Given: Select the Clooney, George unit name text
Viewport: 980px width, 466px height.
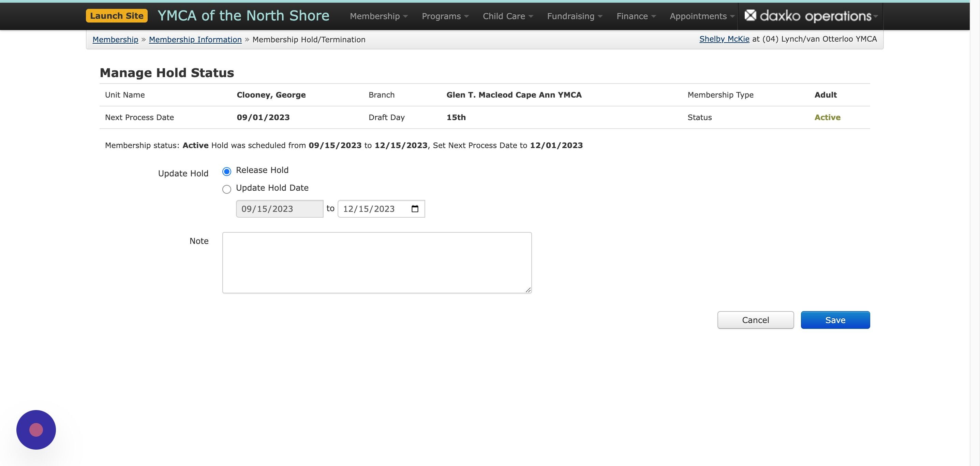Looking at the screenshot, I should [271, 95].
